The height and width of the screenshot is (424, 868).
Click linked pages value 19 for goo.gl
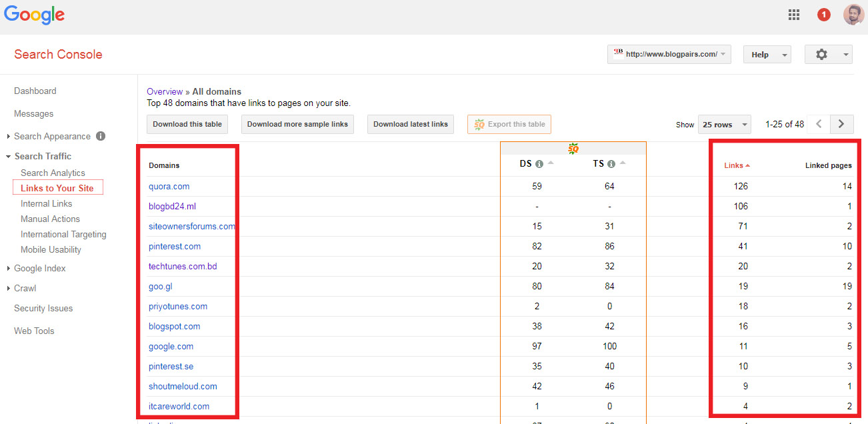coord(847,286)
